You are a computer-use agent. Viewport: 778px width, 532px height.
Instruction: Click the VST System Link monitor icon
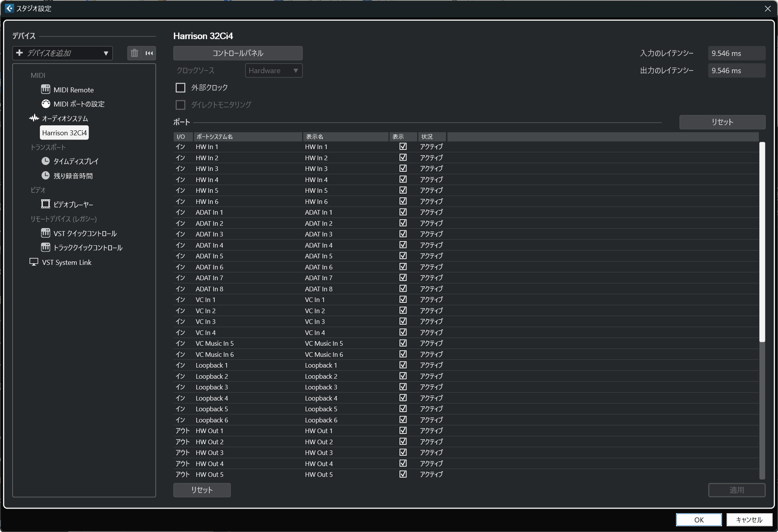(34, 262)
